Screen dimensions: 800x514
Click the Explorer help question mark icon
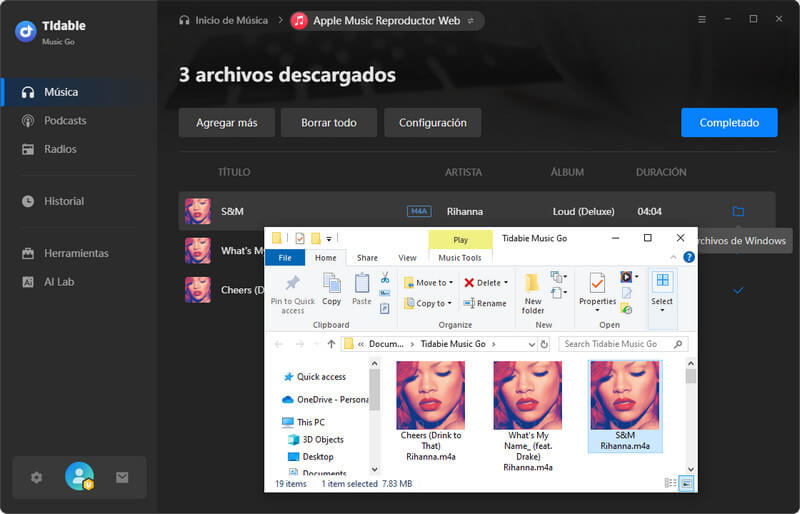(x=689, y=258)
